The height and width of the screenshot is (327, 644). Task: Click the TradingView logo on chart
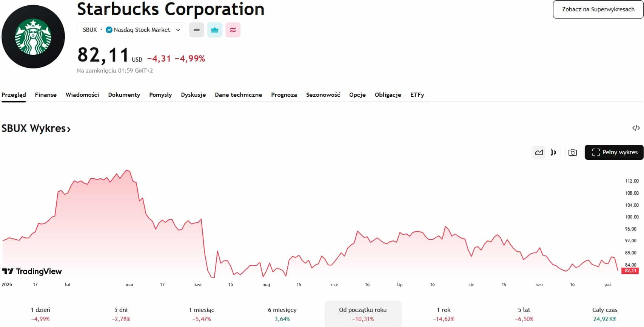(32, 271)
